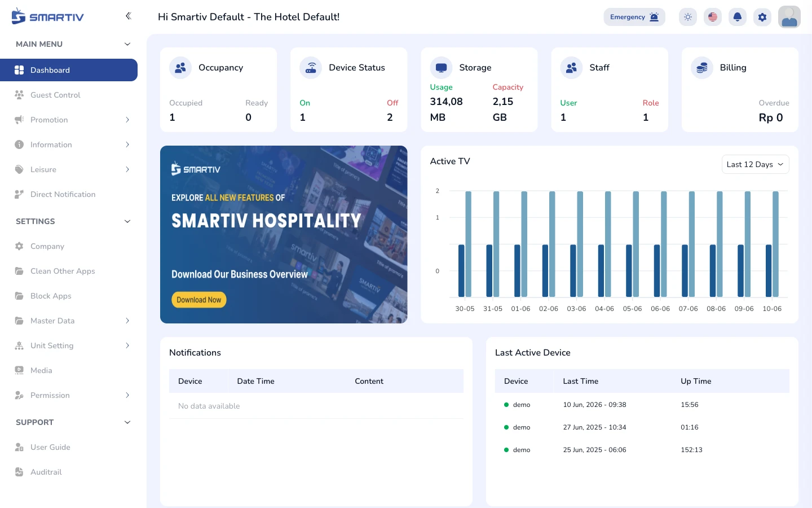This screenshot has width=812, height=508.
Task: Click the Smartiv Hospitality promo banner
Action: [284, 234]
